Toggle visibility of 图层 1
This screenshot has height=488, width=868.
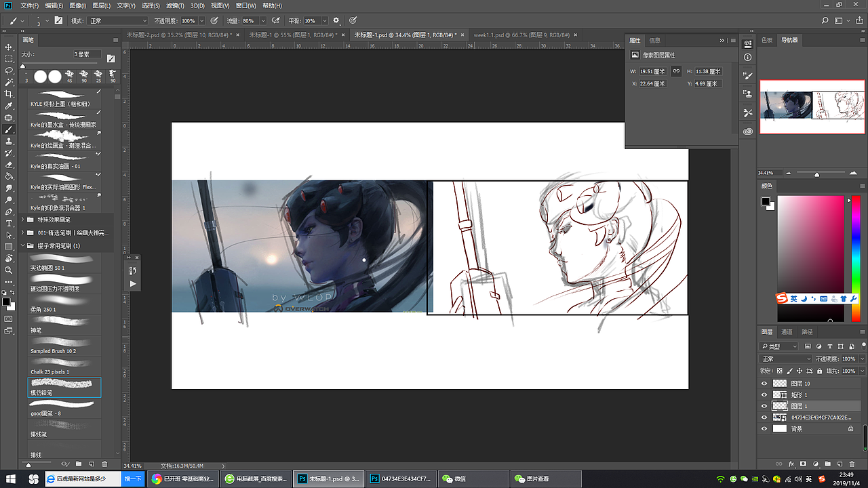click(764, 406)
